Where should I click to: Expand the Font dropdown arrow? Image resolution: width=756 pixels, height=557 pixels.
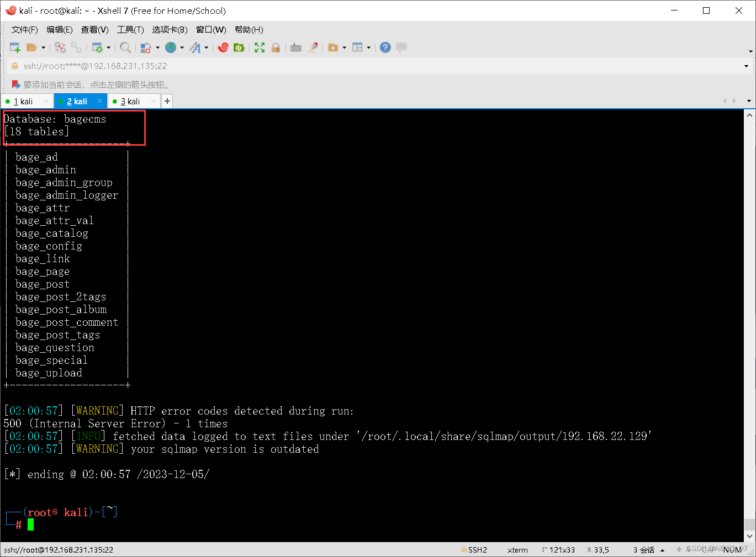[x=206, y=47]
